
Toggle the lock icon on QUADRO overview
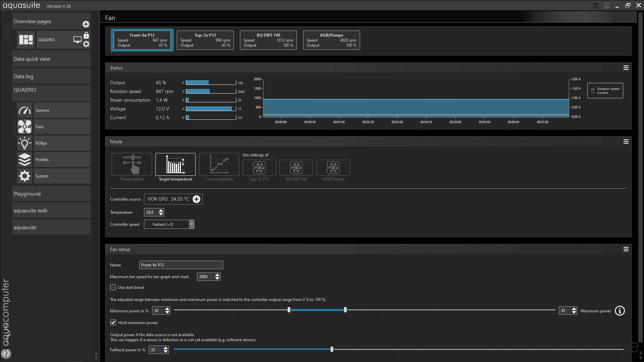[86, 35]
